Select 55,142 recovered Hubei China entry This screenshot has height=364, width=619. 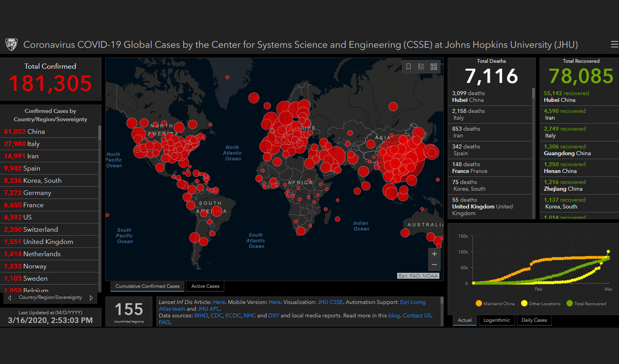(579, 97)
